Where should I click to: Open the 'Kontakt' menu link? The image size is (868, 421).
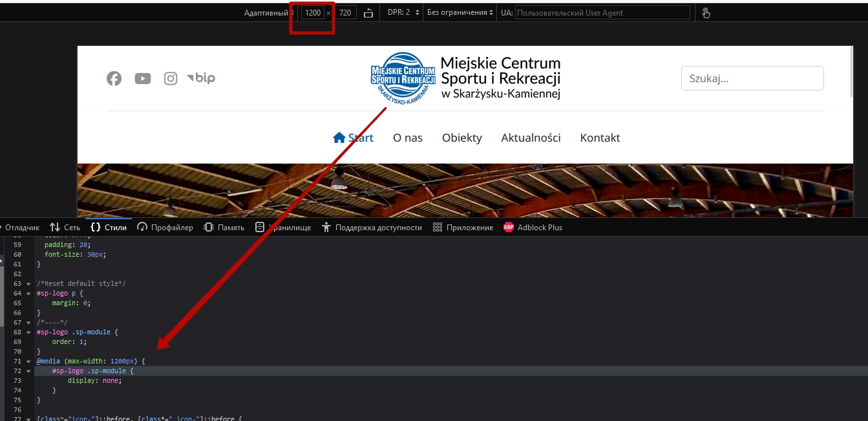click(600, 138)
